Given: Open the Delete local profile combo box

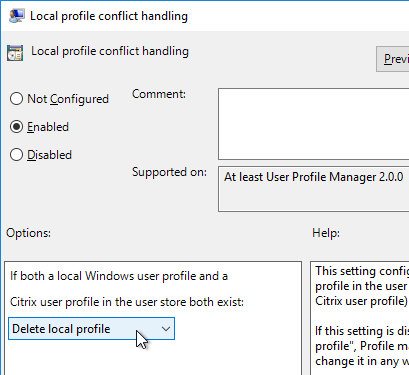Looking at the screenshot, I should point(91,329).
